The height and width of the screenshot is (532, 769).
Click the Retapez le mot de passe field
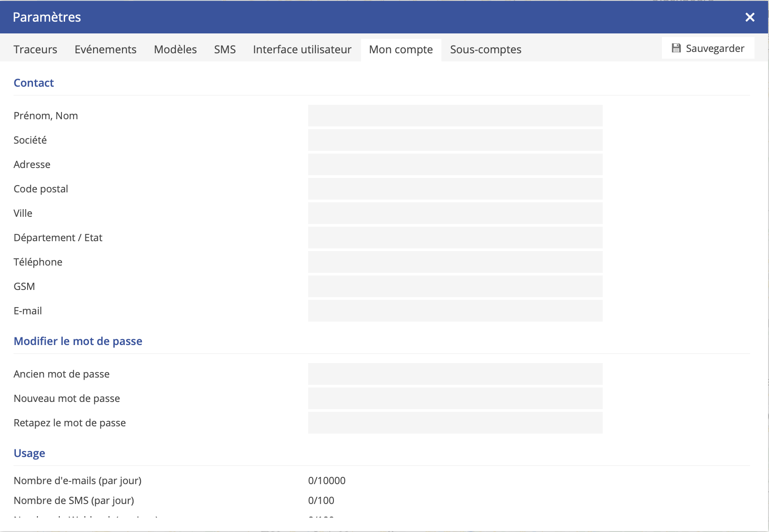(455, 423)
